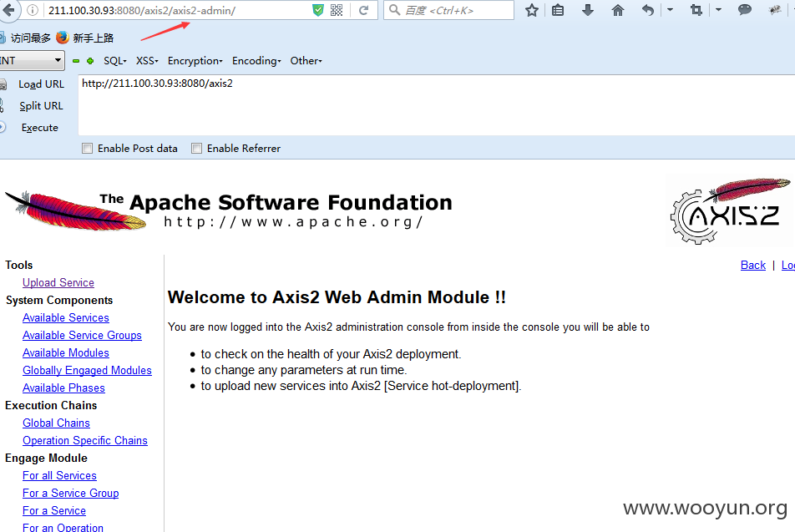Click the search magnifier icon
795x532 pixels.
[394, 10]
